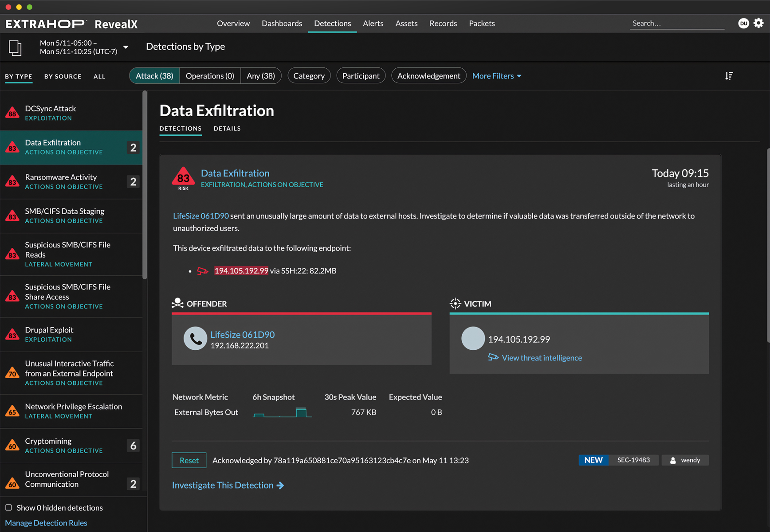Click Network Privilege Escalation risk 65 icon
Screen dimensions: 770x532
click(12, 411)
